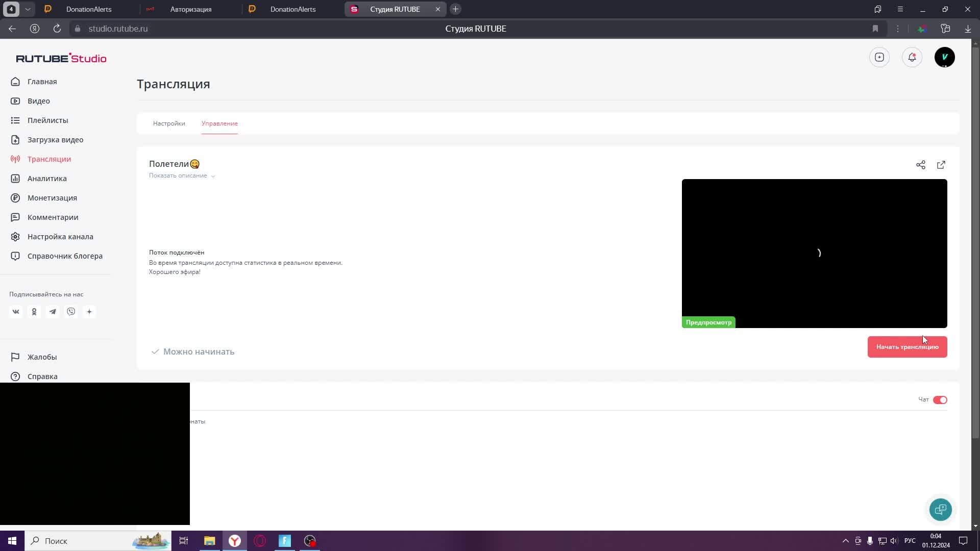
Task: Open Справочник блогера link
Action: pyautogui.click(x=65, y=256)
